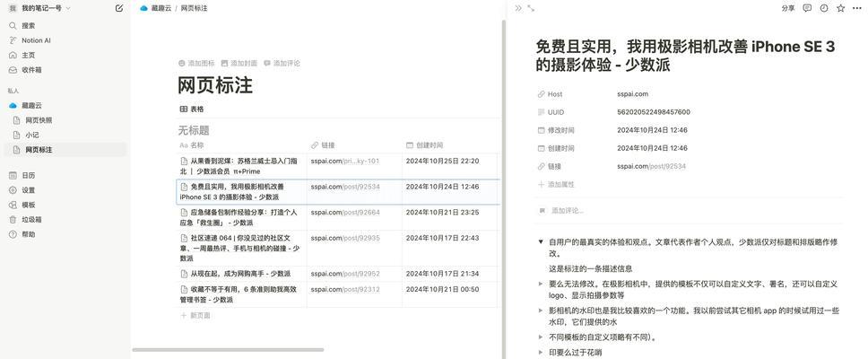Open page history clock icon
Screen dimensions: 868x359
click(824, 8)
